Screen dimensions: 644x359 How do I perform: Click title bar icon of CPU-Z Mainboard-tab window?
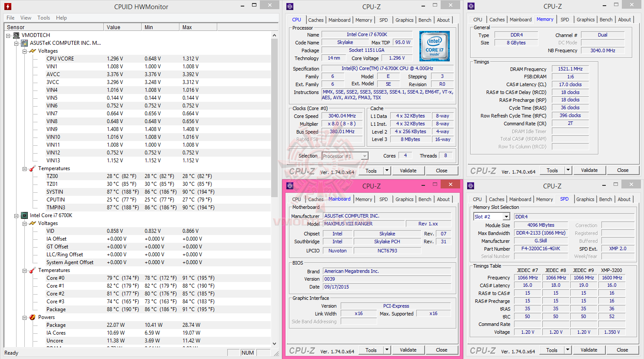(290, 186)
